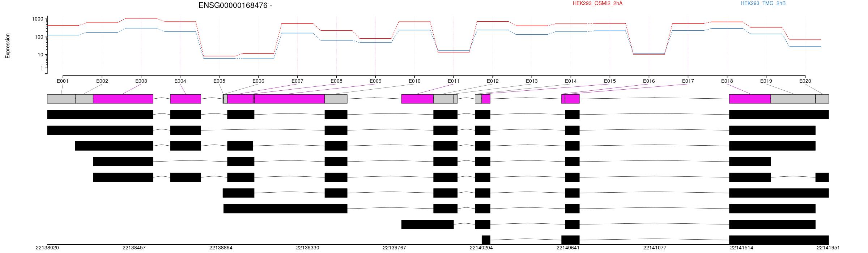Click the E009 exon label
This screenshot has width=868, height=253.
[x=375, y=81]
